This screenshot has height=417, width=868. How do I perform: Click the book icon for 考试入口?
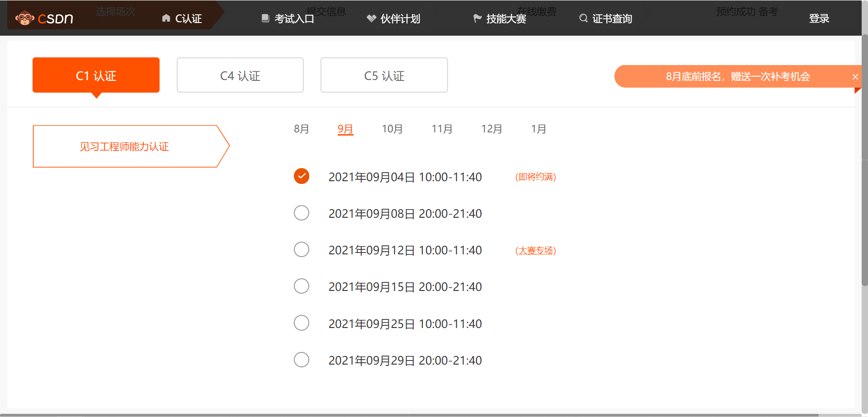coord(265,18)
